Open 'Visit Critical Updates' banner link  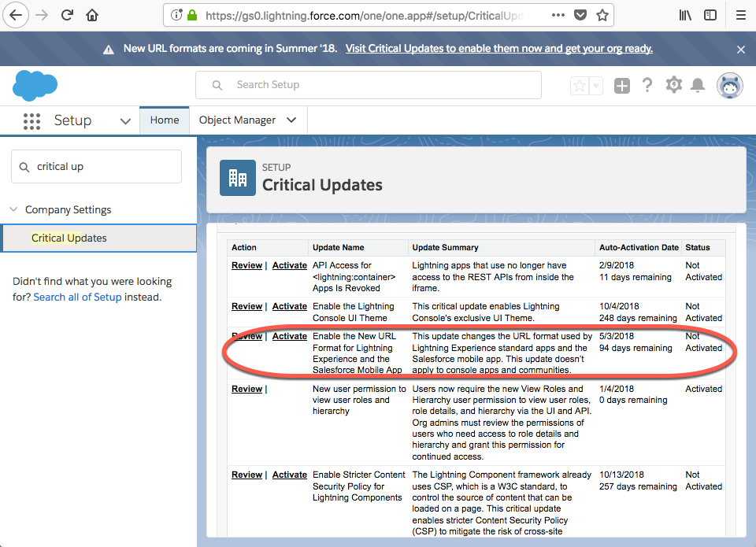[x=499, y=49]
